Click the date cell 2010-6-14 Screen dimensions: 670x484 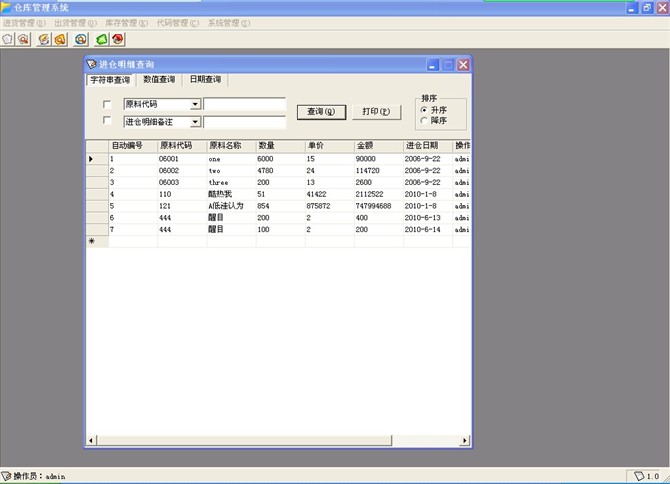428,229
